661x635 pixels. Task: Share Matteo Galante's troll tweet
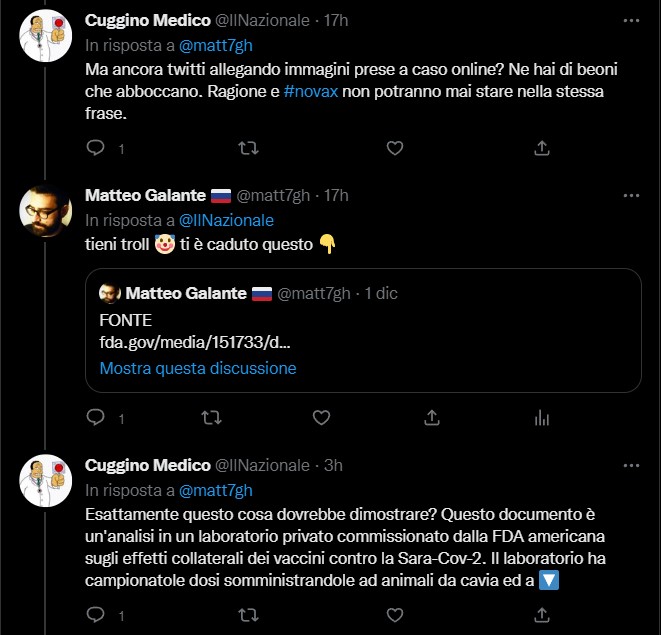click(x=432, y=417)
